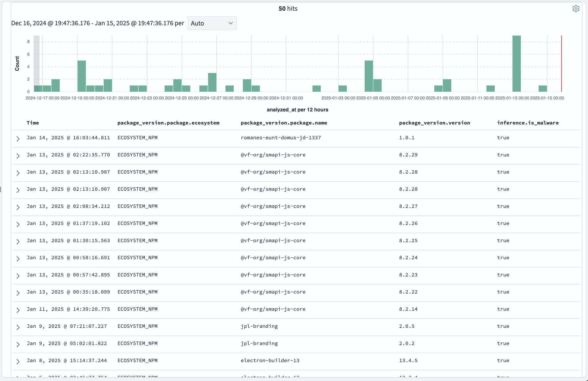Click the package_version.package.name column header
This screenshot has width=588, height=381.
284,123
